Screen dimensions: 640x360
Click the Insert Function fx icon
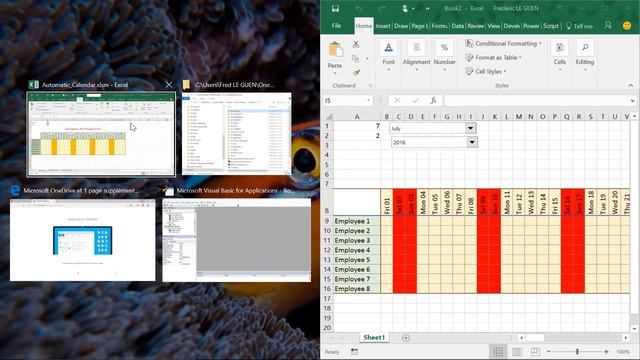(x=433, y=100)
